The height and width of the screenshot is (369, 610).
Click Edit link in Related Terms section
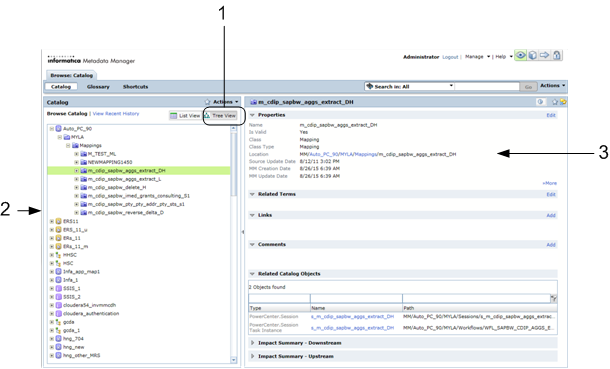pyautogui.click(x=551, y=194)
